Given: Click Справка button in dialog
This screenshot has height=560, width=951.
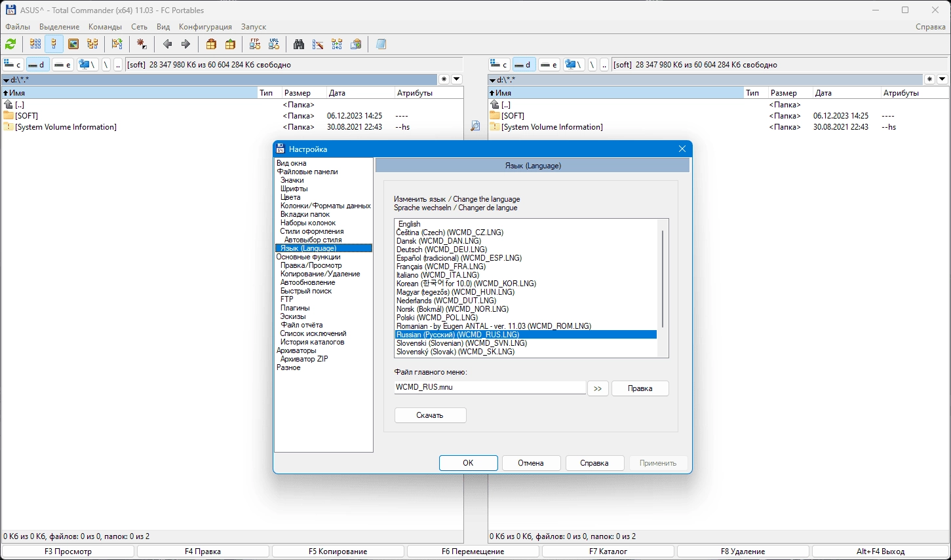Looking at the screenshot, I should pos(594,463).
